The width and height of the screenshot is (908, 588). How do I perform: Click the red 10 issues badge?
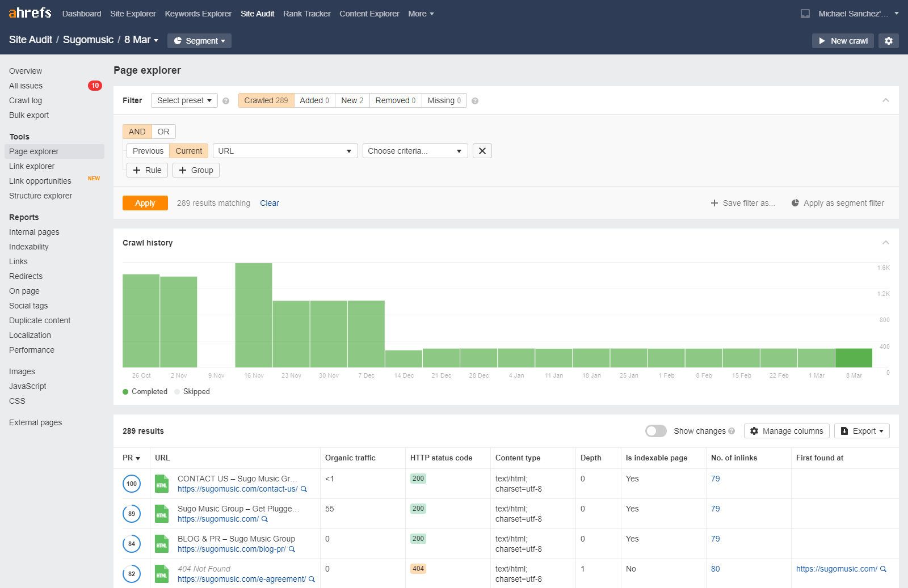click(x=95, y=86)
